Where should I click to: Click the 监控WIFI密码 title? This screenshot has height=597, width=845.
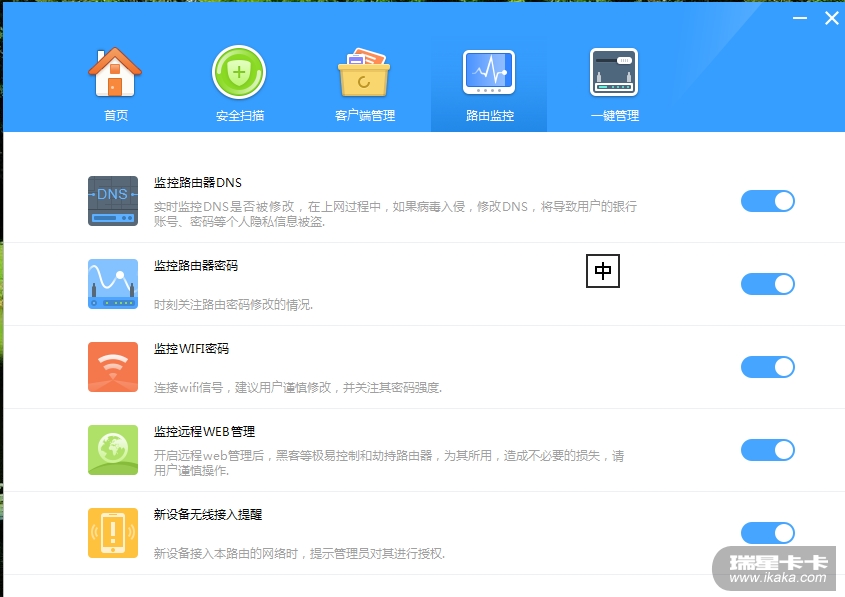tap(191, 349)
